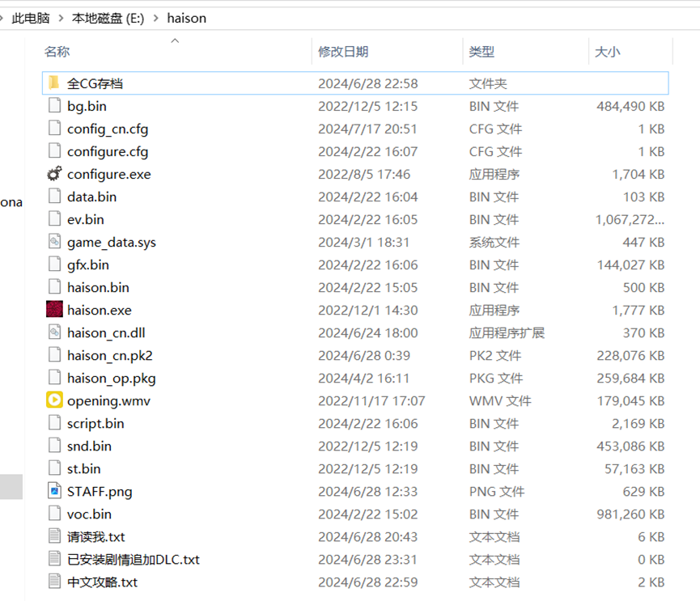Navigate to 此电脑 in the breadcrumb

point(31,18)
